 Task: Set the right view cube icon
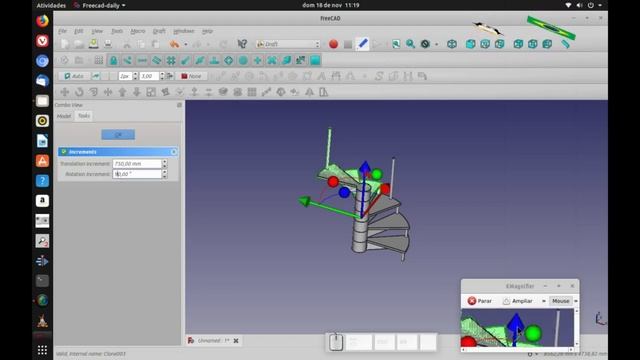pyautogui.click(x=500, y=44)
